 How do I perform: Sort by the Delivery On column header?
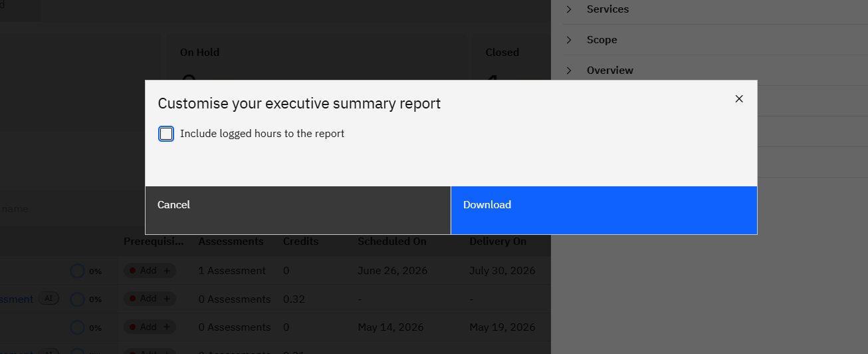[498, 242]
